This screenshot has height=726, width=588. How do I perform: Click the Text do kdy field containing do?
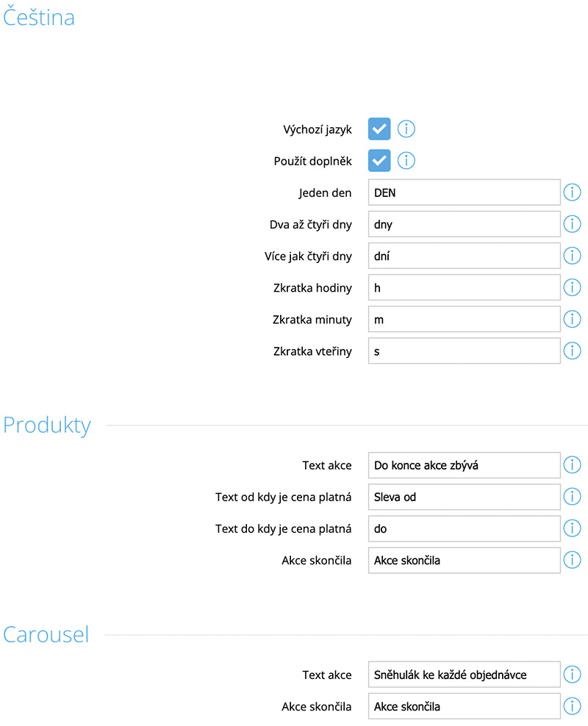point(464,528)
